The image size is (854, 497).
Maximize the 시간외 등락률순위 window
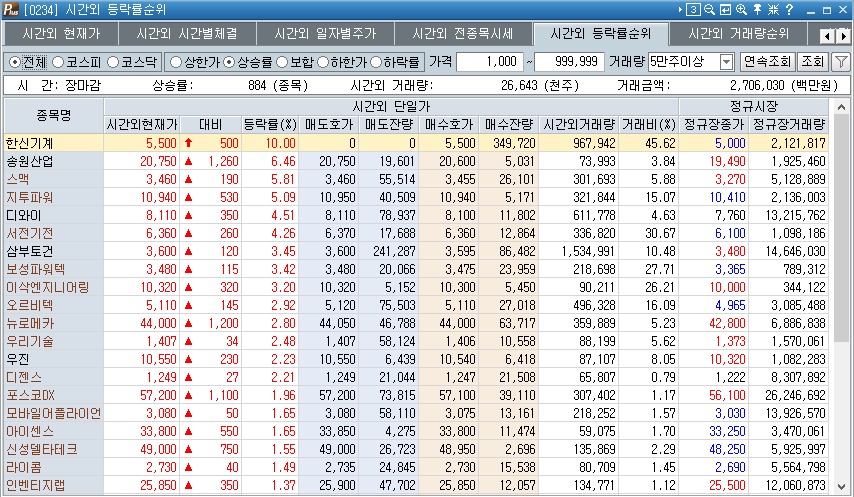click(827, 10)
